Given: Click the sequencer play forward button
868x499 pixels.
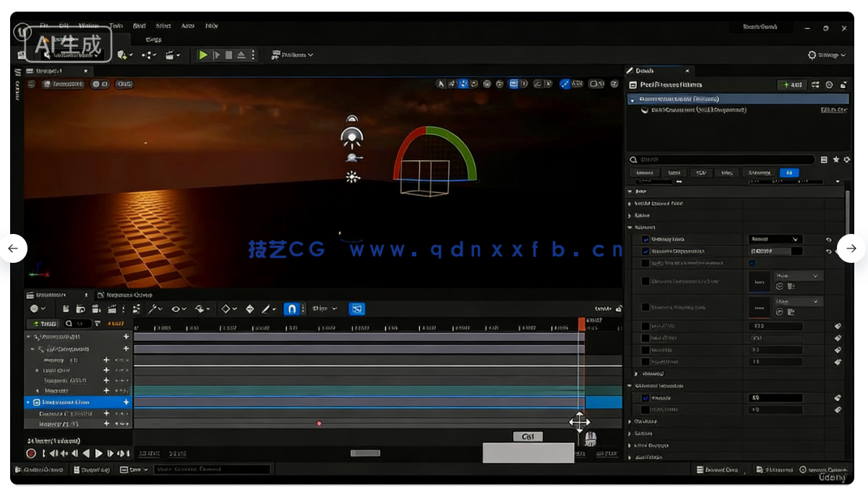Looking at the screenshot, I should click(x=99, y=454).
